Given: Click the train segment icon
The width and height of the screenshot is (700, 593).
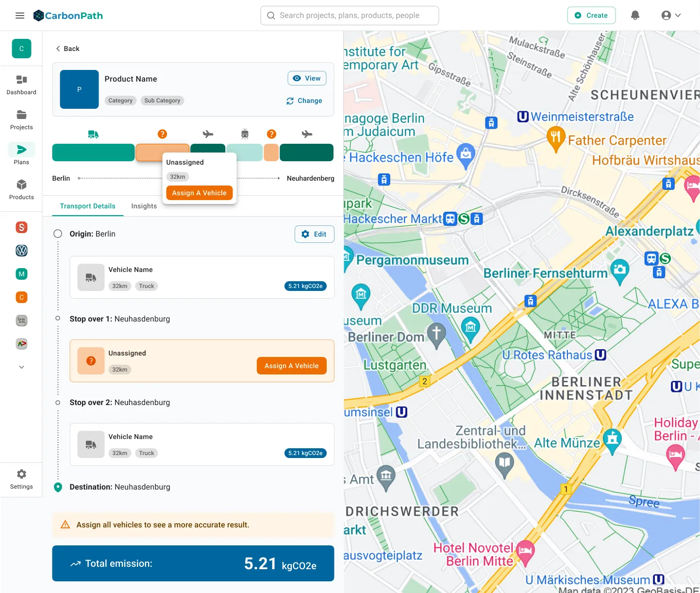Looking at the screenshot, I should (245, 134).
